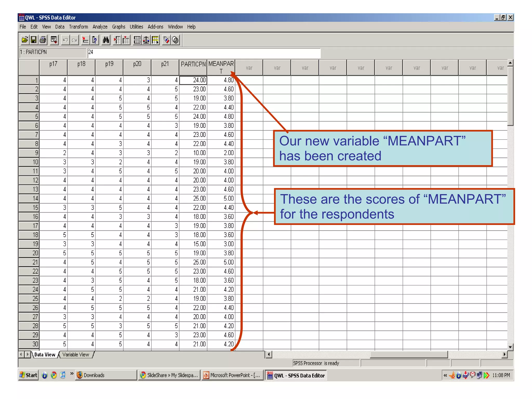
Task: Click the horizontal scrollbar thumb
Action: pos(409,354)
